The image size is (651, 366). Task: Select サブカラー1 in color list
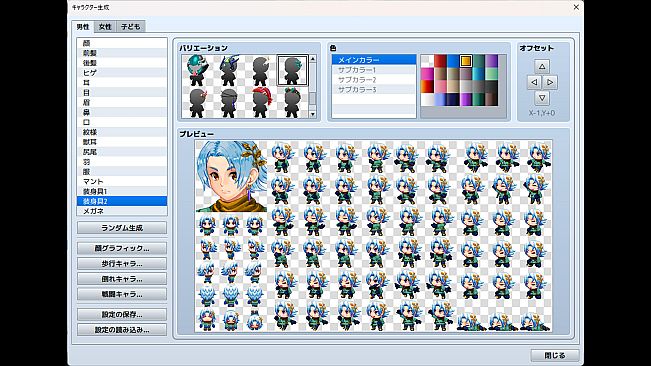tap(374, 70)
